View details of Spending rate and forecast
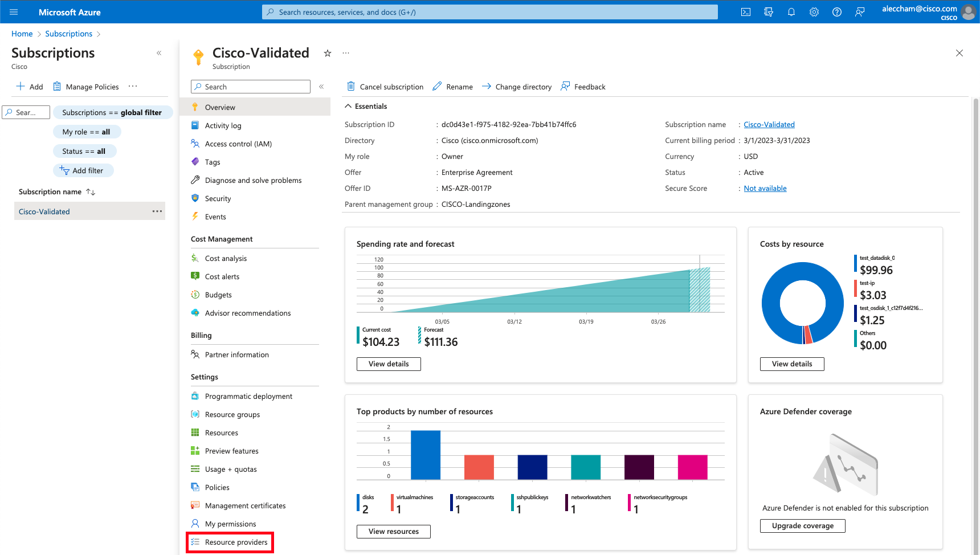Viewport: 980px width, 555px height. point(389,364)
